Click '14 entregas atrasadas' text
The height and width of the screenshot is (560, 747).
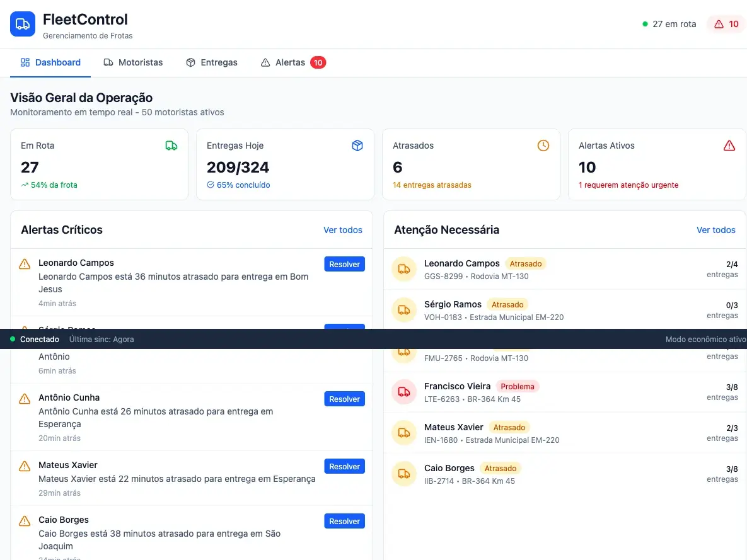tap(432, 185)
